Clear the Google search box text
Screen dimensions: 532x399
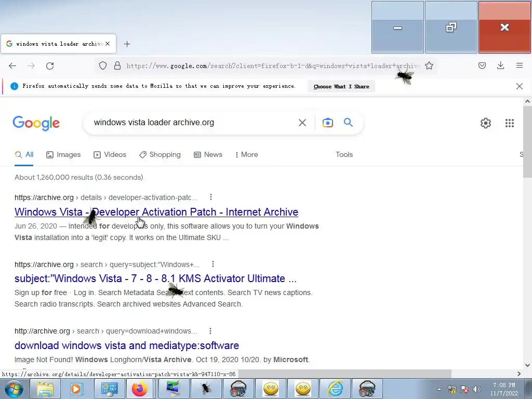coord(302,123)
